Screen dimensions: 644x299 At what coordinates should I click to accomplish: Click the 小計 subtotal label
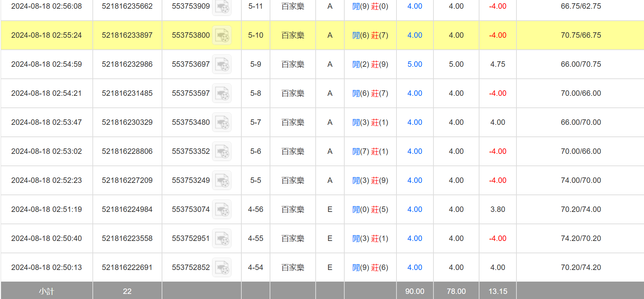[x=46, y=291]
